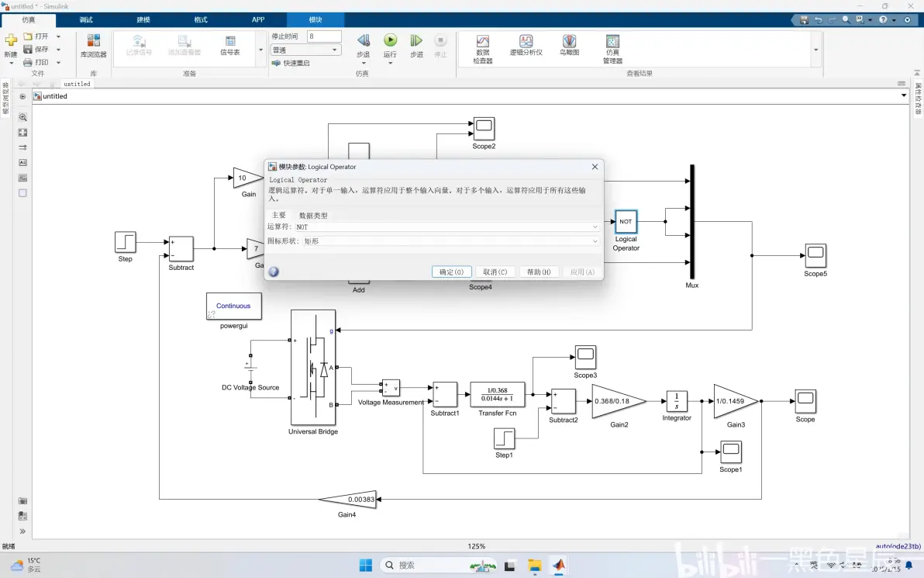Viewport: 924px width, 578px height.
Task: Expand the 运算符 NOT operator dropdown
Action: [x=446, y=227]
